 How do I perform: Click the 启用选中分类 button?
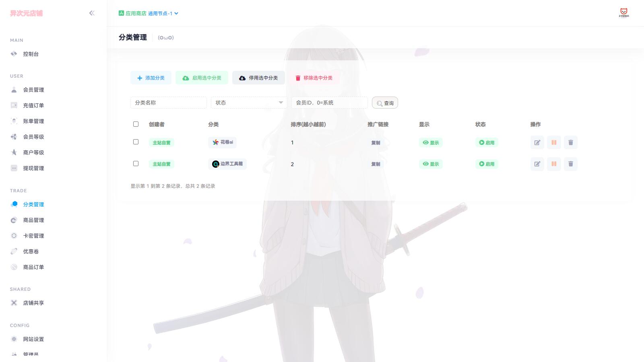point(202,78)
